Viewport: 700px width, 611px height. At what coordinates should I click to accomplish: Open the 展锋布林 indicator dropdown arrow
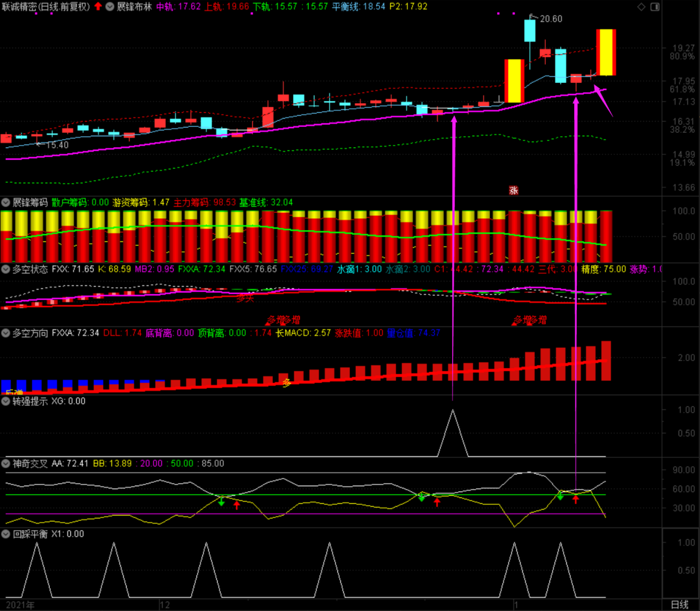(110, 6)
